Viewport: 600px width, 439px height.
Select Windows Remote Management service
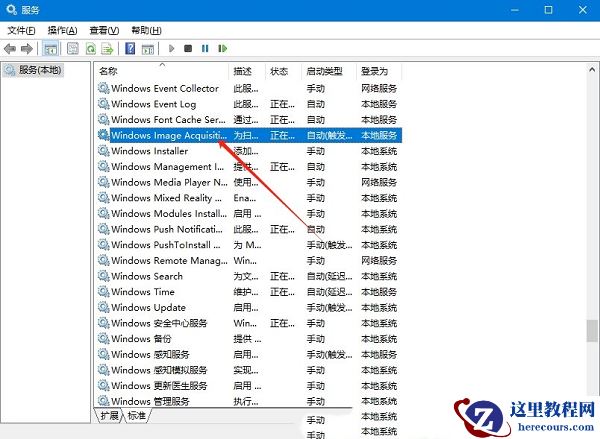249,261
